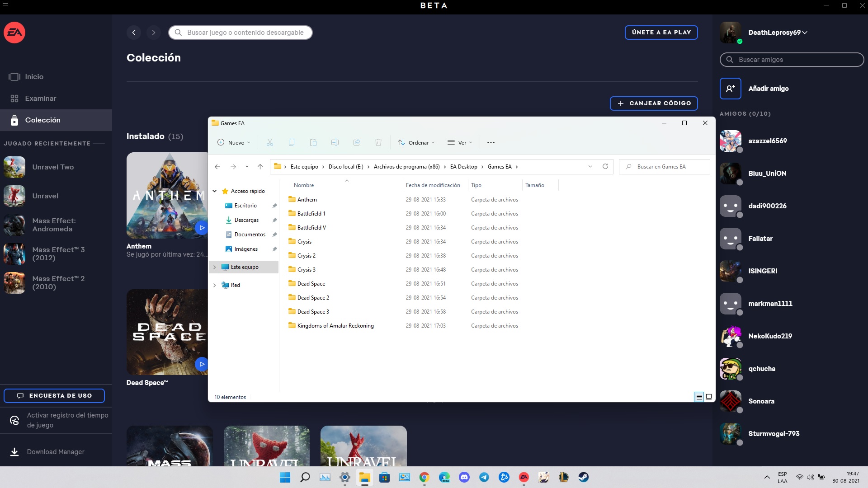This screenshot has height=488, width=868.
Task: Click Disco local (E:) in the address path
Action: pos(346,167)
